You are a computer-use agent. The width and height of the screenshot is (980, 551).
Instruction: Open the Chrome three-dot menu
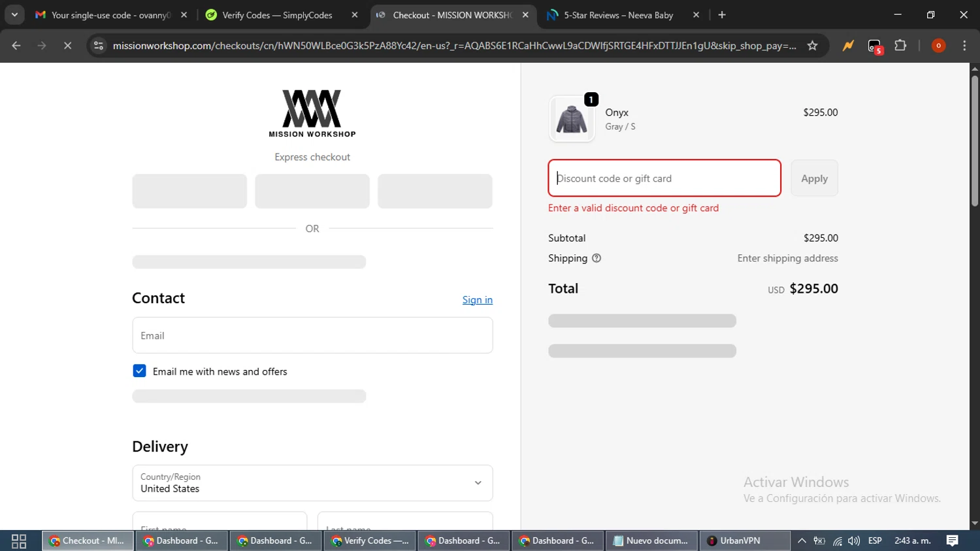click(x=964, y=46)
